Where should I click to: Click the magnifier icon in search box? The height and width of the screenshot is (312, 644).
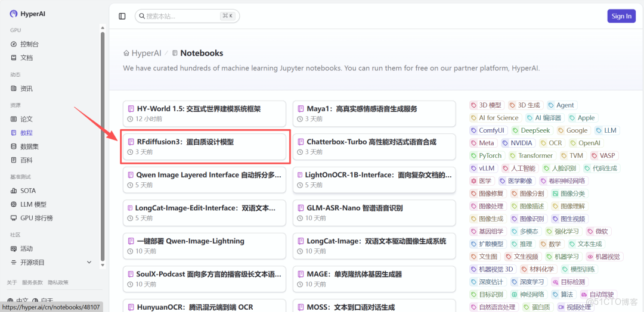(142, 16)
